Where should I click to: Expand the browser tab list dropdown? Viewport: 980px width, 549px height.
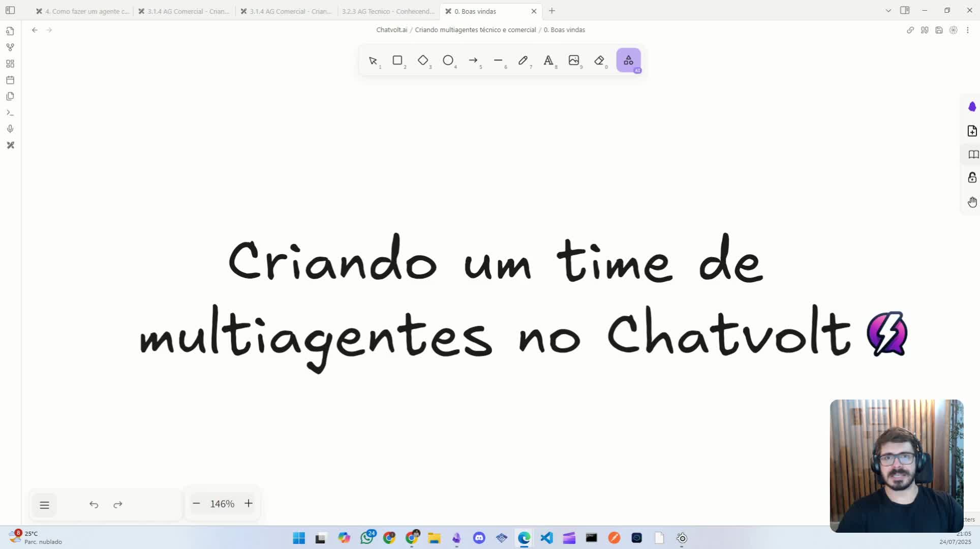point(888,10)
